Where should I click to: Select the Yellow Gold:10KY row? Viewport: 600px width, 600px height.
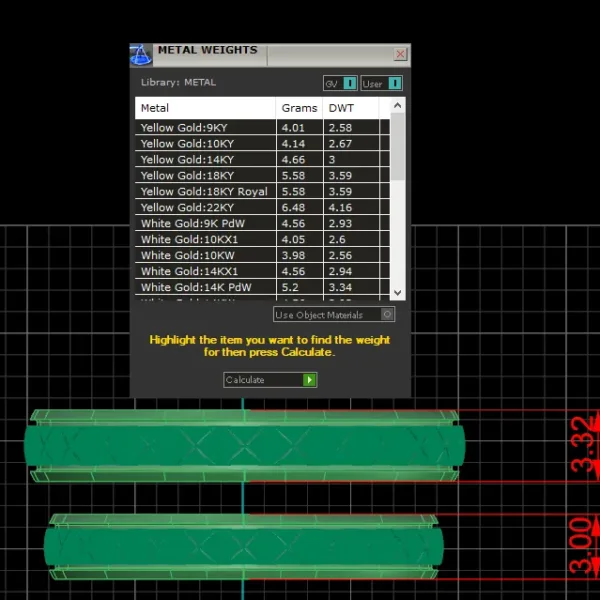pyautogui.click(x=262, y=143)
